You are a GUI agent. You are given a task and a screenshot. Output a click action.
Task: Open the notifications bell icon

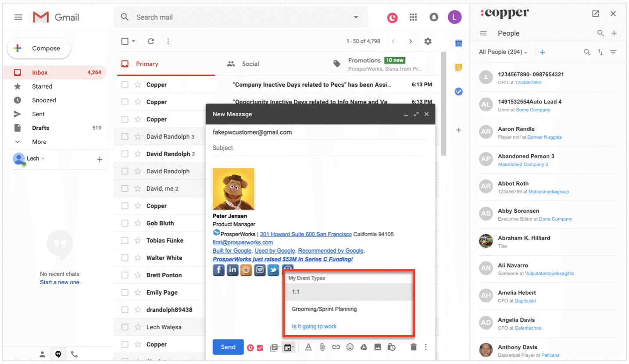(434, 17)
